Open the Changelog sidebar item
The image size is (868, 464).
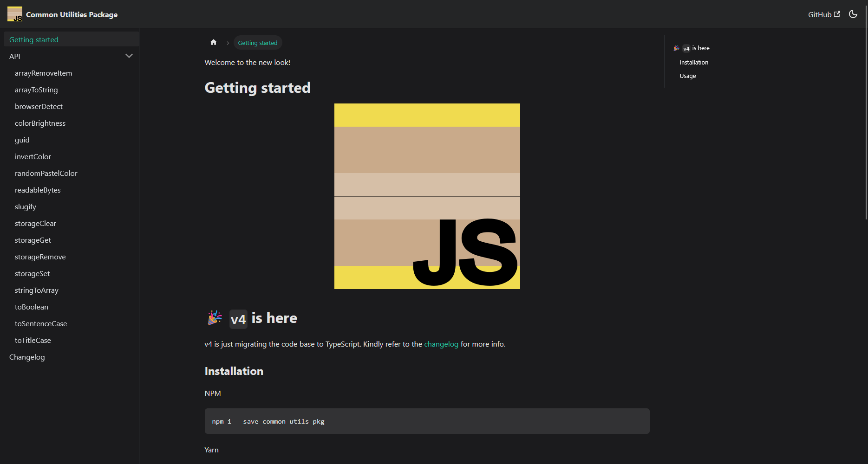click(27, 357)
